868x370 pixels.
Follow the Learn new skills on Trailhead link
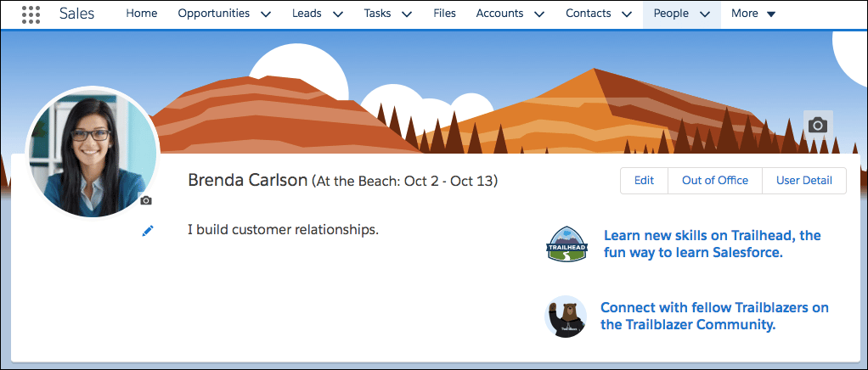pos(712,244)
